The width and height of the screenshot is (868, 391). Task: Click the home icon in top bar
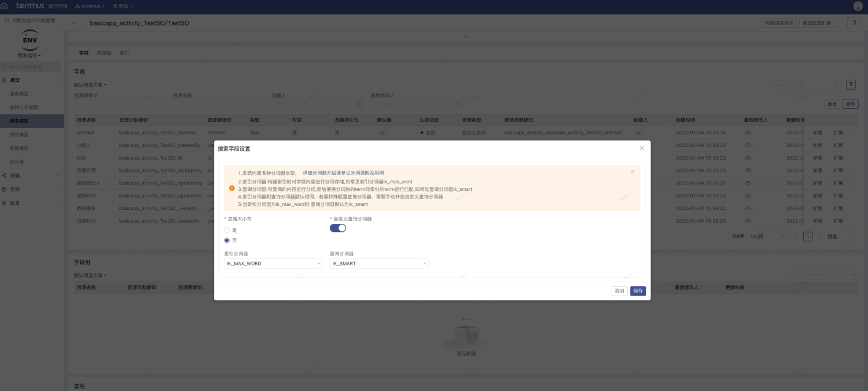pyautogui.click(x=5, y=6)
